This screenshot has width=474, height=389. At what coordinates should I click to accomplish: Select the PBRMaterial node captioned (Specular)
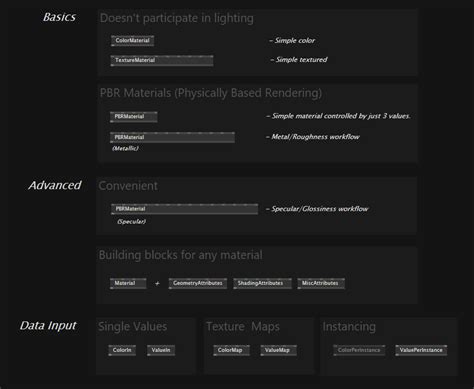pyautogui.click(x=184, y=209)
